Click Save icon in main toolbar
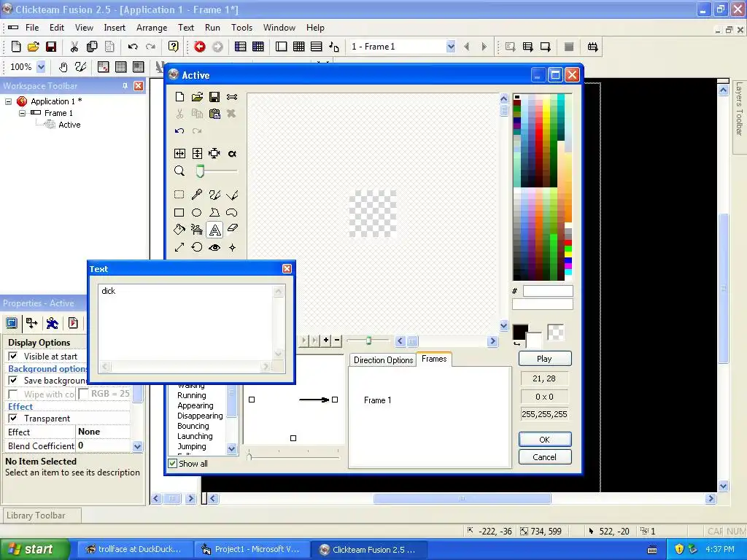The height and width of the screenshot is (560, 747). coord(51,46)
